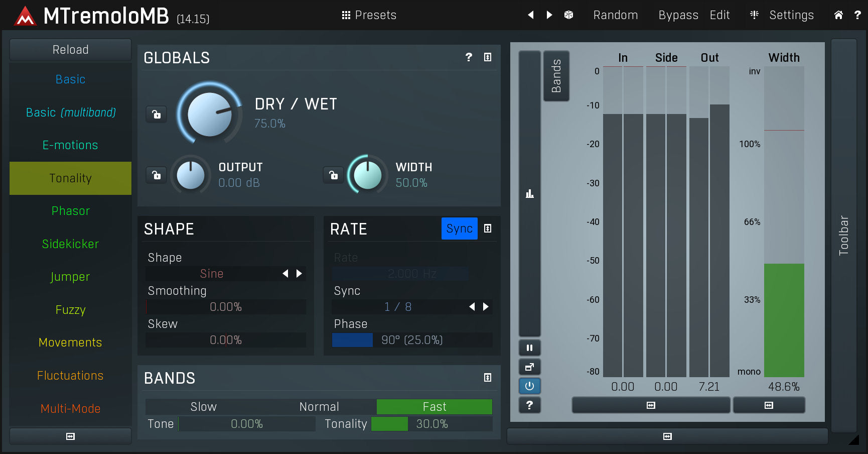This screenshot has height=454, width=868.
Task: Click the Reload button
Action: (70, 50)
